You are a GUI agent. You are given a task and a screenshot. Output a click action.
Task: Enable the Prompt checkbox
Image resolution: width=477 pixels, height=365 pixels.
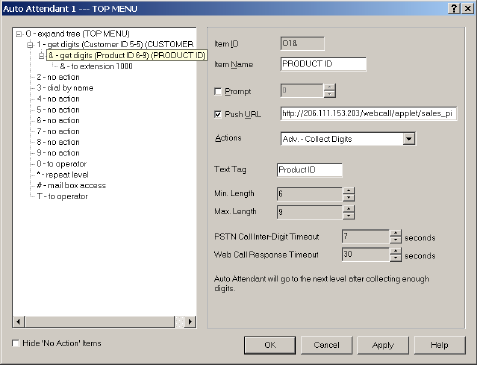click(x=218, y=91)
